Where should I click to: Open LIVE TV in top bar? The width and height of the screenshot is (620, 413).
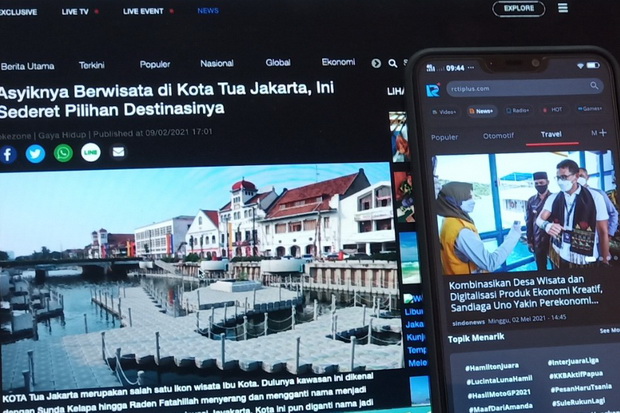75,12
